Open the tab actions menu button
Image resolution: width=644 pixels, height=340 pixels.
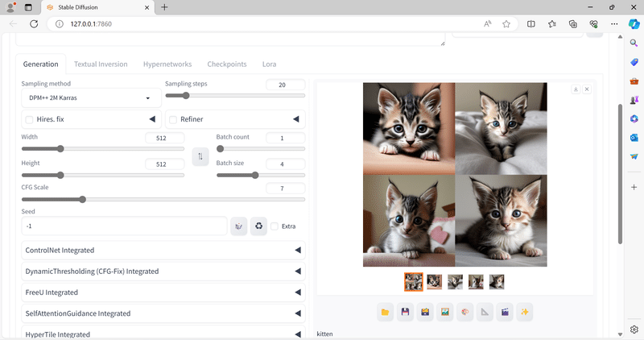pyautogui.click(x=28, y=7)
